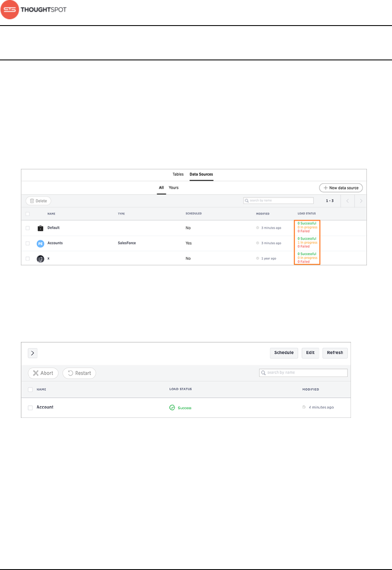Click the Default data source briefcase icon
Image resolution: width=392 pixels, height=570 pixels.
(x=40, y=228)
